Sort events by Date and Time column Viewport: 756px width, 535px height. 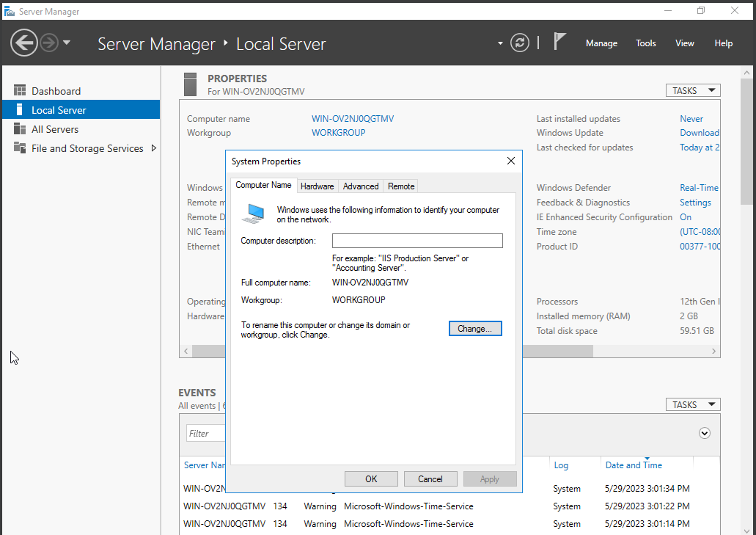coord(634,465)
